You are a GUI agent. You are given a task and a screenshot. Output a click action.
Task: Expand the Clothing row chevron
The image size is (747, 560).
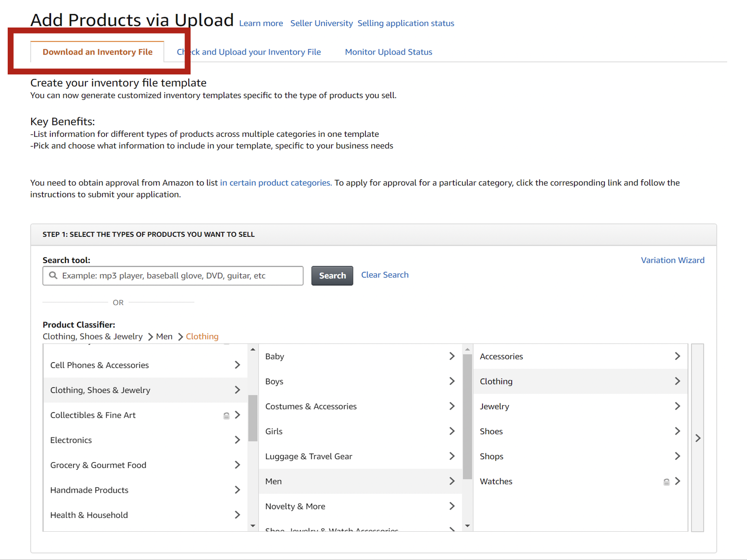(678, 381)
